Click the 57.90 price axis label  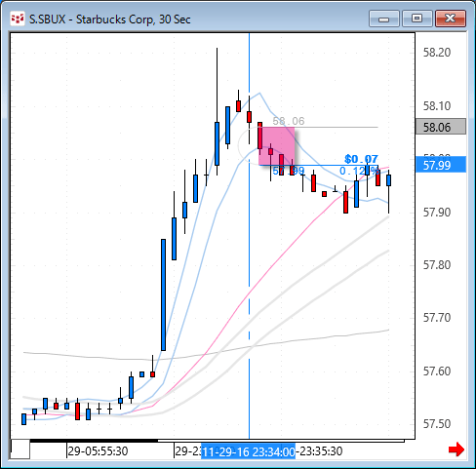tap(437, 213)
